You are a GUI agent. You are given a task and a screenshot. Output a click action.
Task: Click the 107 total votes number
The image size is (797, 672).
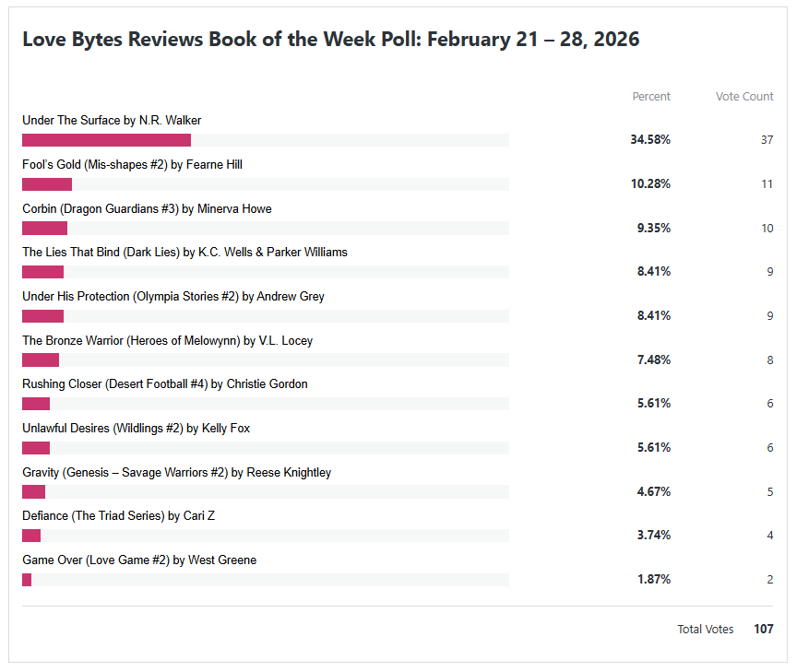coord(762,630)
